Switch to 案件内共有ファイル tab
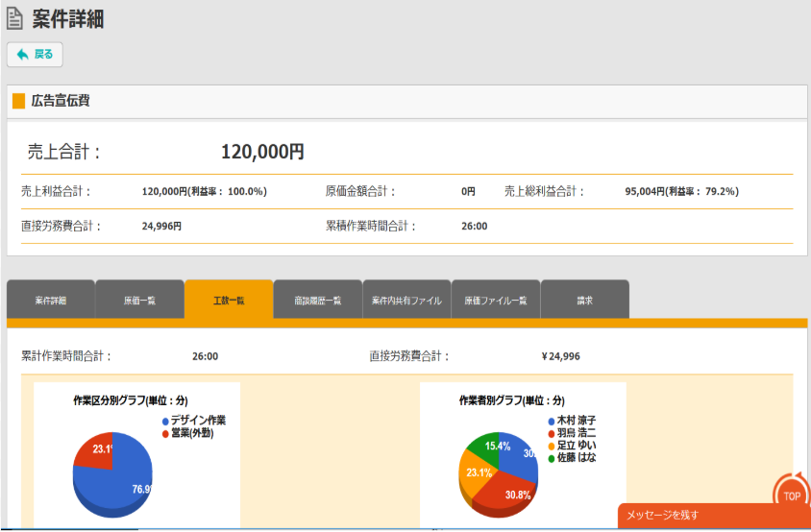The height and width of the screenshot is (532, 811). (x=406, y=300)
